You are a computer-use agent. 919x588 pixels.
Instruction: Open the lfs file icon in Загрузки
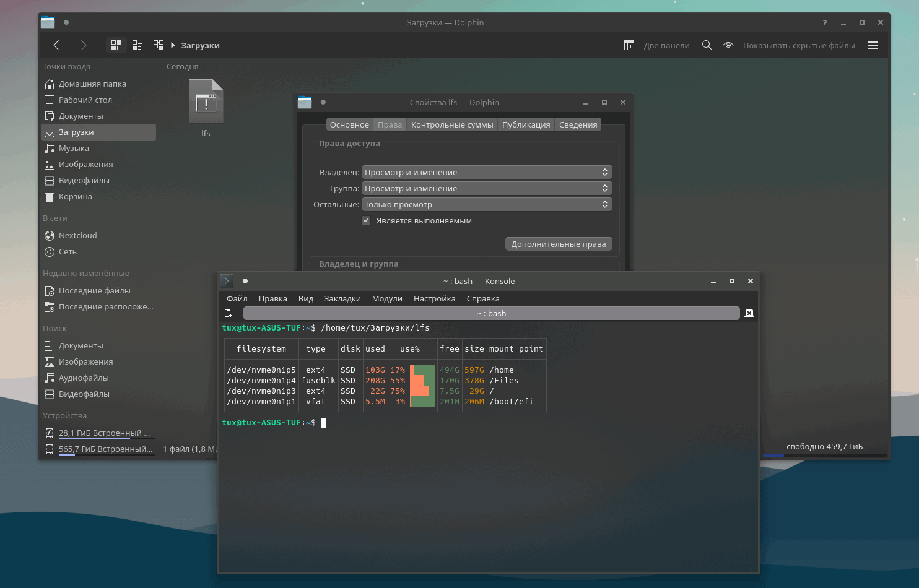[x=206, y=102]
